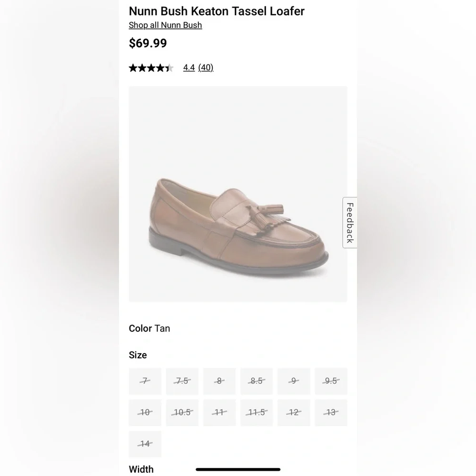Open the Feedback side tab
The image size is (476, 476).
[350, 222]
